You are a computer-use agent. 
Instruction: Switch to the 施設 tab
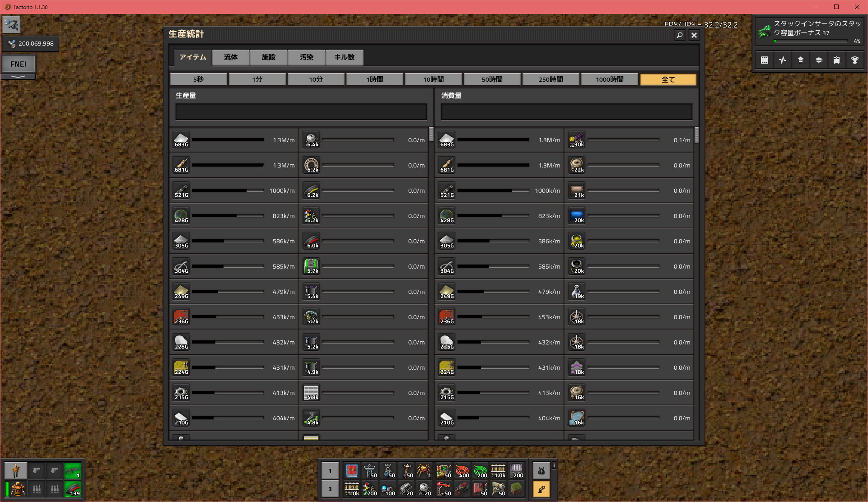pyautogui.click(x=269, y=57)
